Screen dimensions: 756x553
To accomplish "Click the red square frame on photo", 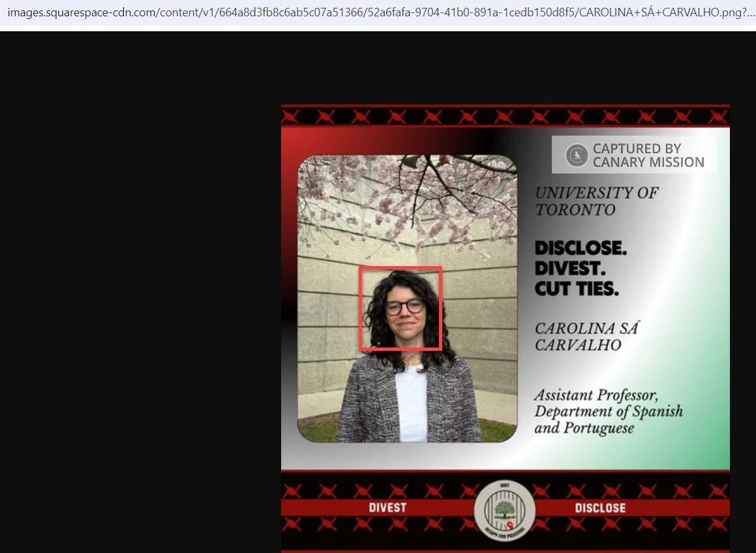I will (401, 308).
